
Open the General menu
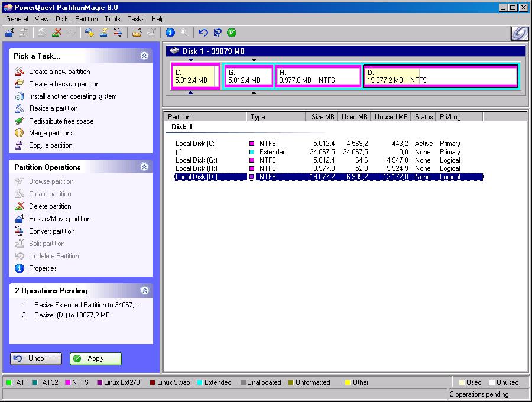(17, 19)
